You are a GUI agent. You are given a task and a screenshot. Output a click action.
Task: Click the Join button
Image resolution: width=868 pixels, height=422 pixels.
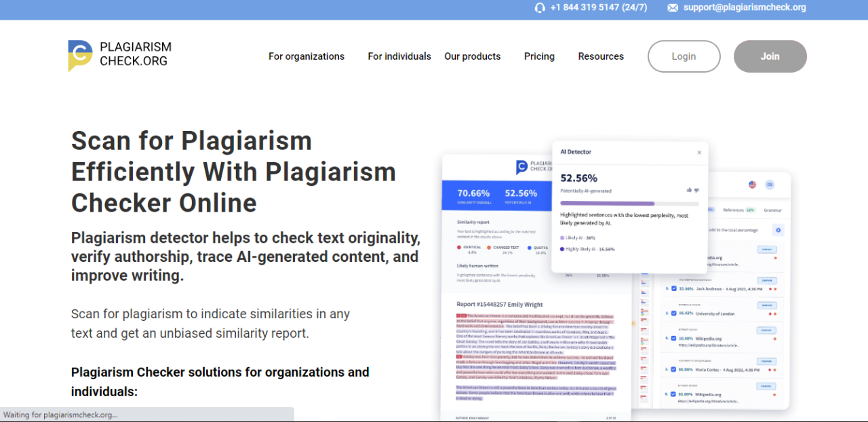click(770, 56)
